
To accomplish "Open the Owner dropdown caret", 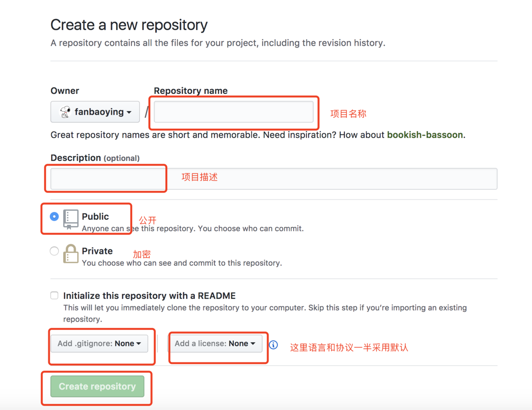I will (129, 112).
